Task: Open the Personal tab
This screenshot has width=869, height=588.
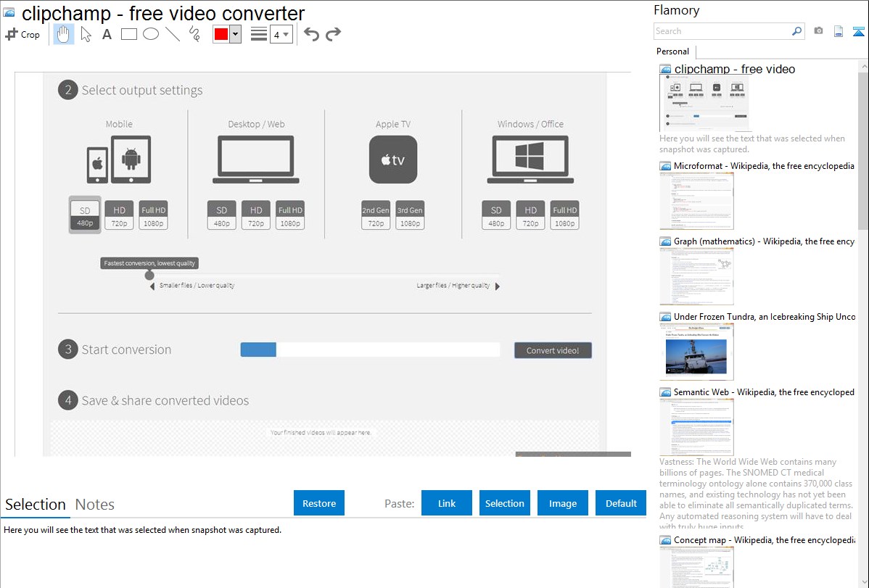Action: [672, 51]
